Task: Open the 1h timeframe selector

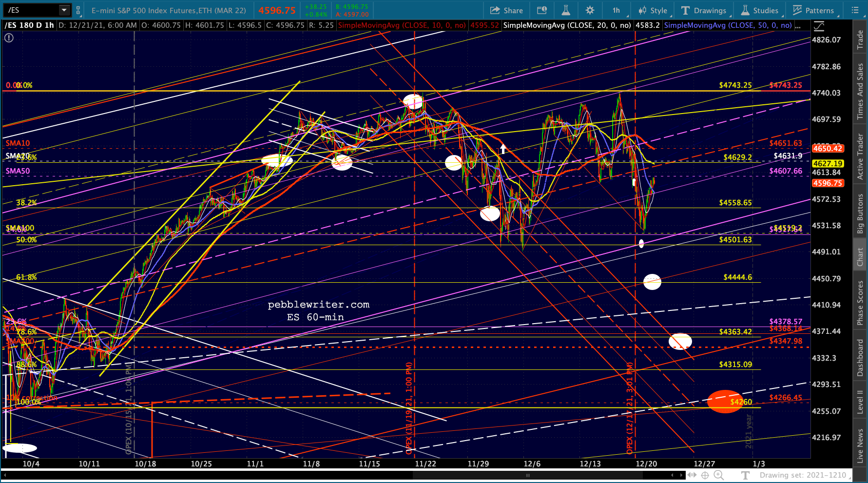Action: [617, 10]
